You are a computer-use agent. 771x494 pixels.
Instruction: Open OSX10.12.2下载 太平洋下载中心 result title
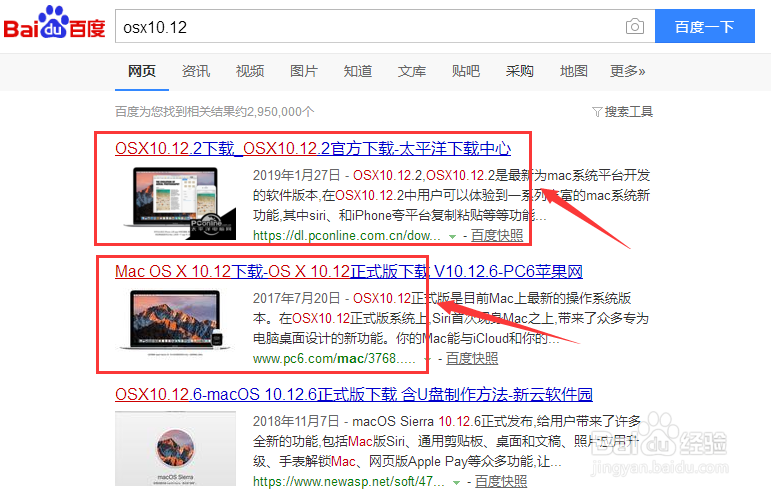coord(313,148)
